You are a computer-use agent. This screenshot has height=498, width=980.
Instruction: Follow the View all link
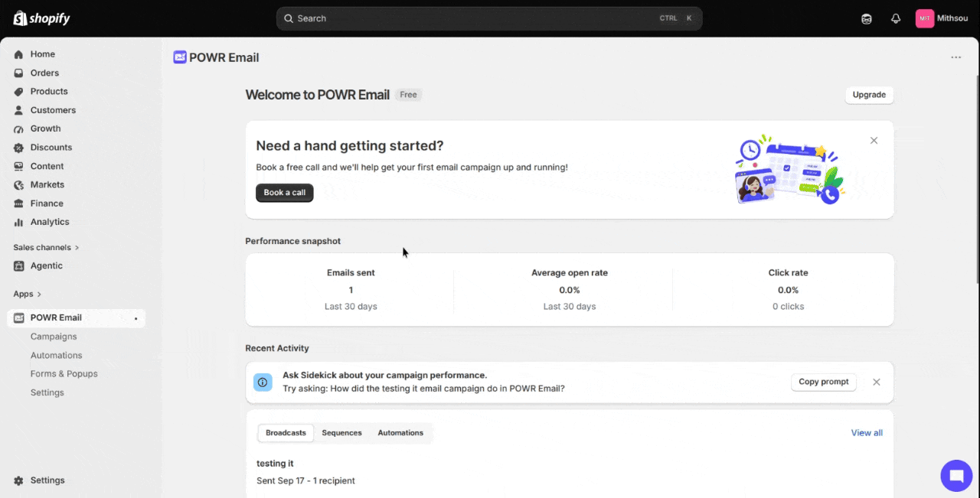867,433
